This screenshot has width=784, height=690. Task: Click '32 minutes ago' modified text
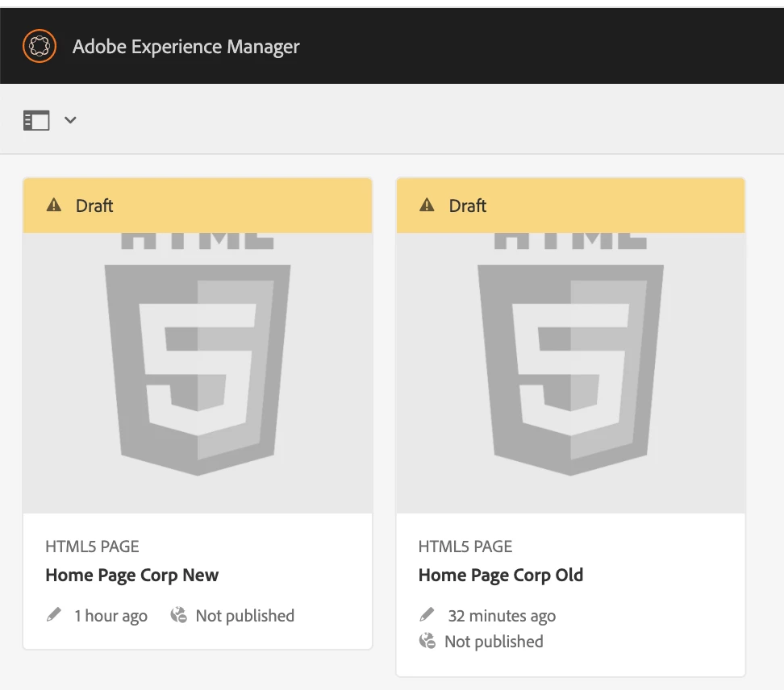pos(502,616)
